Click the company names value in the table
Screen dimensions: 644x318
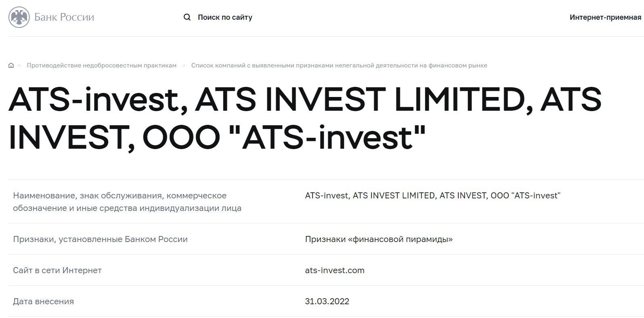click(433, 196)
